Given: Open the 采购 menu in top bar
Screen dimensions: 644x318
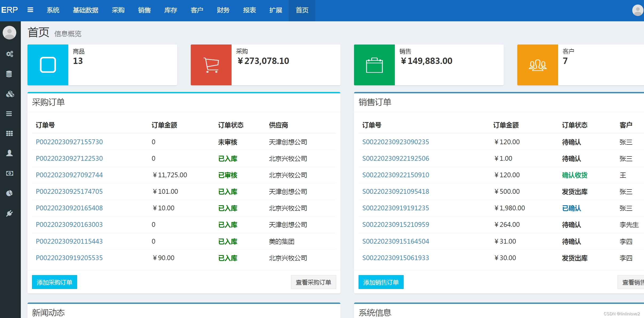Looking at the screenshot, I should pos(118,10).
